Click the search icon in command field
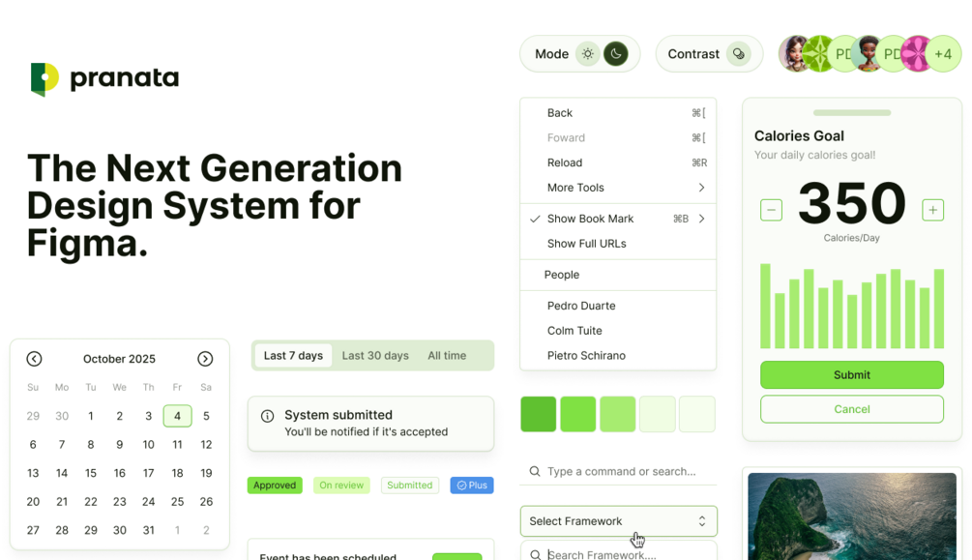Viewport: 972px width, 560px height. point(534,471)
